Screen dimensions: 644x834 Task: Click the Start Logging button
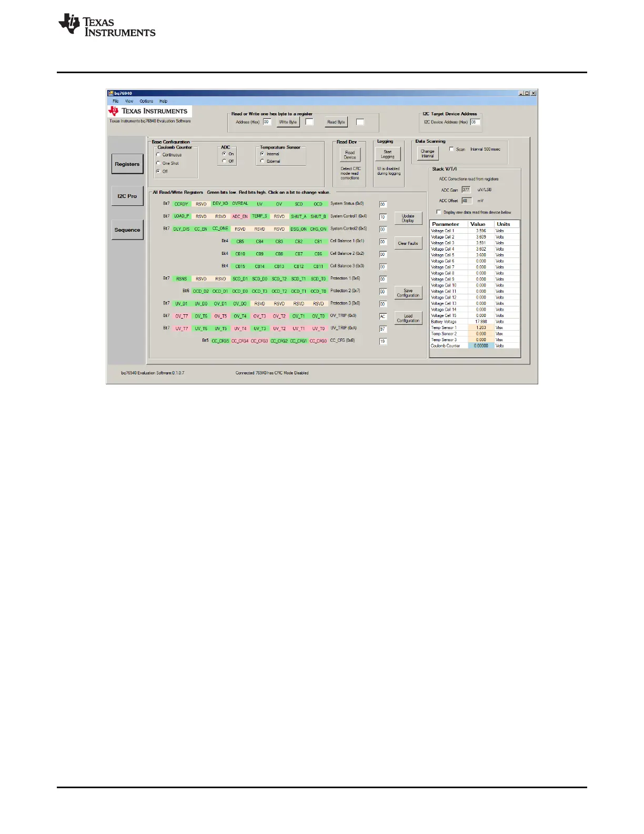[388, 154]
